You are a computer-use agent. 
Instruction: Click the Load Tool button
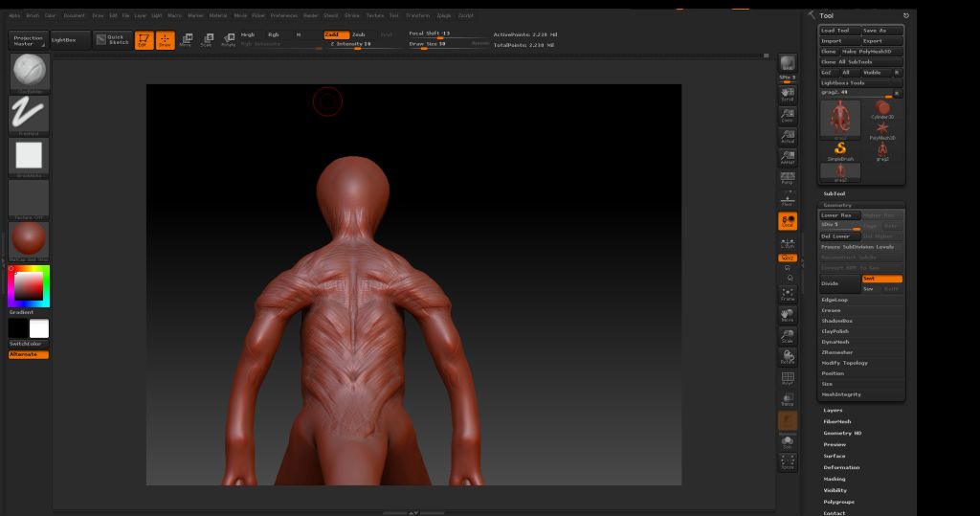click(839, 31)
